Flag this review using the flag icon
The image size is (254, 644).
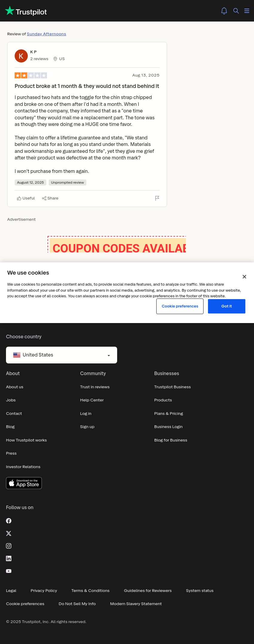157,198
